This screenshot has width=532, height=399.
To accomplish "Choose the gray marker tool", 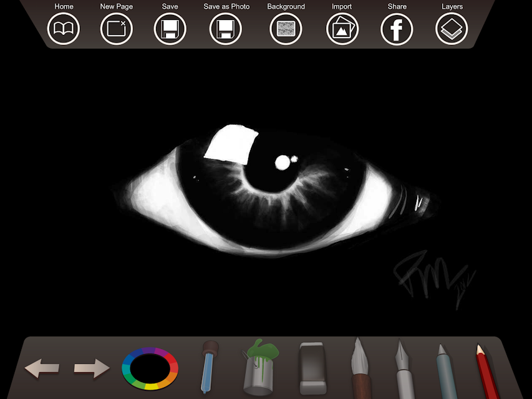I will click(x=447, y=372).
